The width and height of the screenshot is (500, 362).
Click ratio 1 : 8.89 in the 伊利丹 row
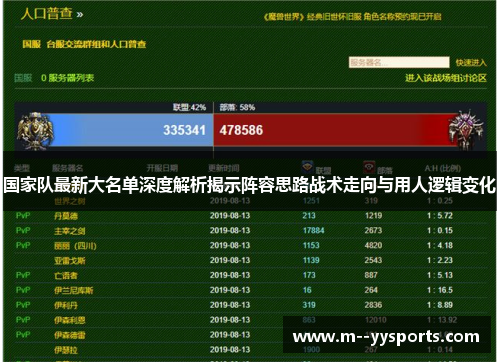440,305
